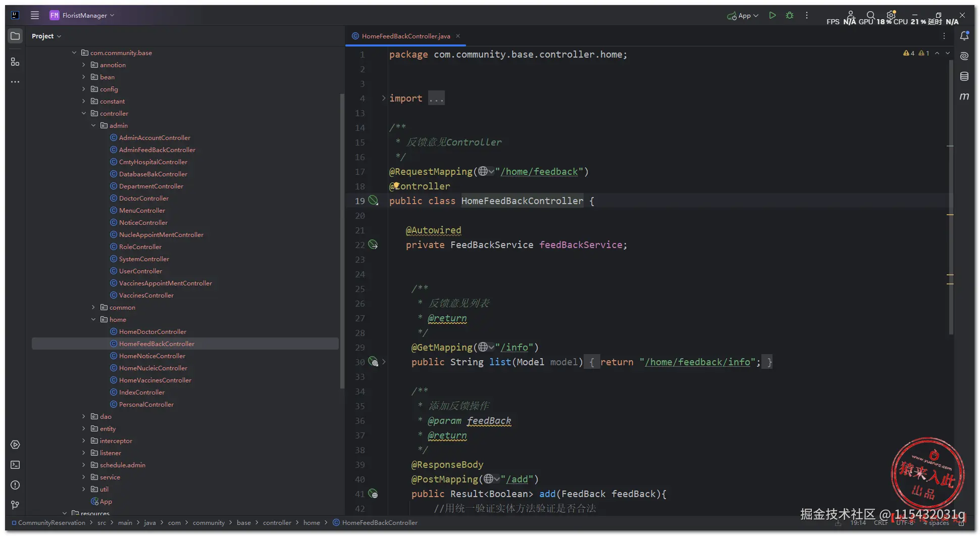Click the intention lightbulb on line 18
Screen dimensions: 980x536
pyautogui.click(x=396, y=185)
